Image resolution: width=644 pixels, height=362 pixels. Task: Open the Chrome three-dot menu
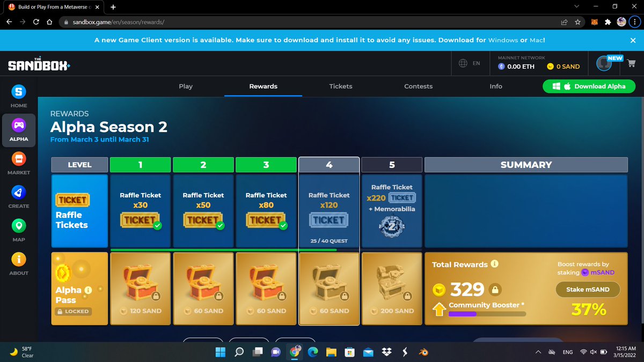[635, 22]
